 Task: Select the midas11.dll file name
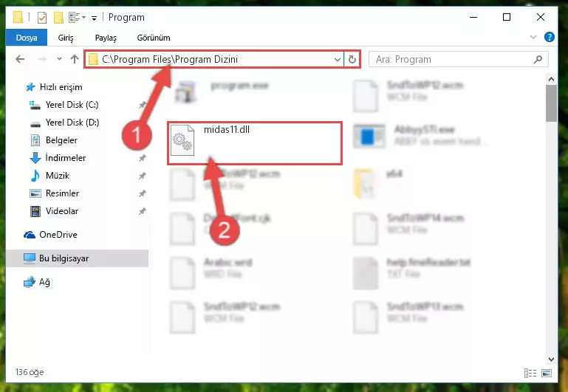227,130
